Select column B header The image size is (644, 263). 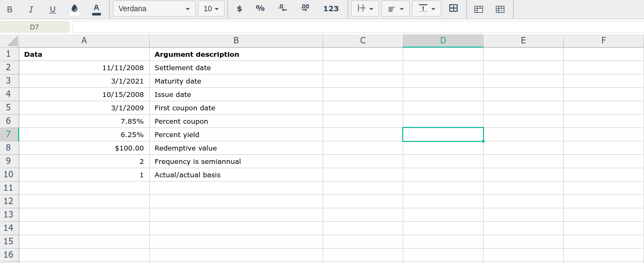point(236,41)
